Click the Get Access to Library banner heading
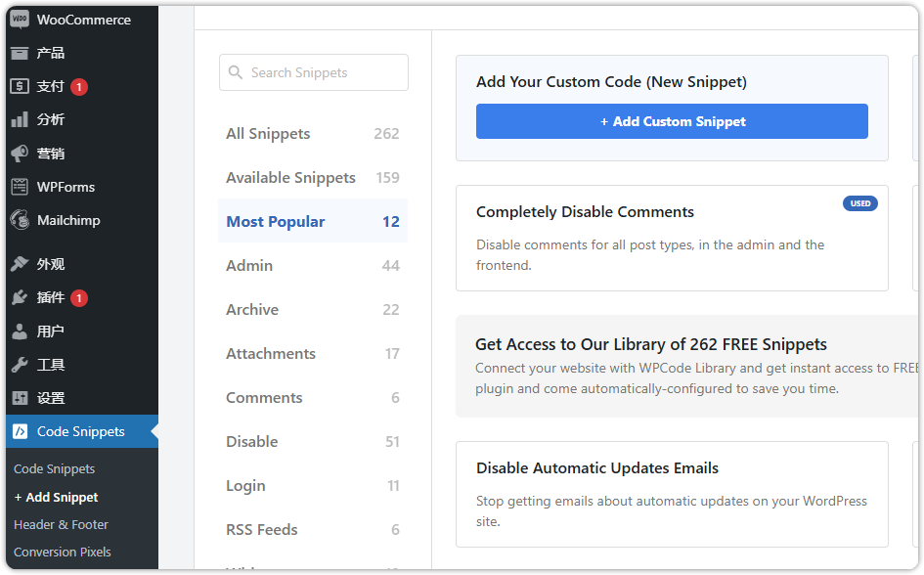924x575 pixels. coord(651,344)
